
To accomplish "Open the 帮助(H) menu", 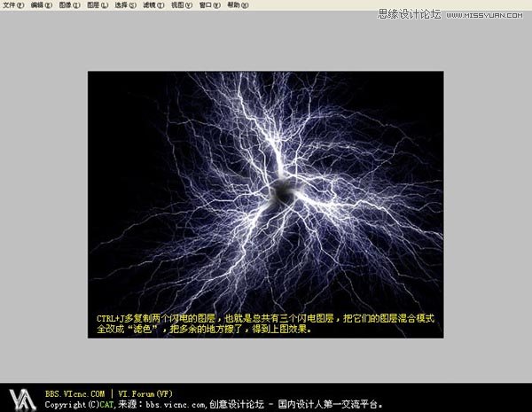I will [238, 5].
